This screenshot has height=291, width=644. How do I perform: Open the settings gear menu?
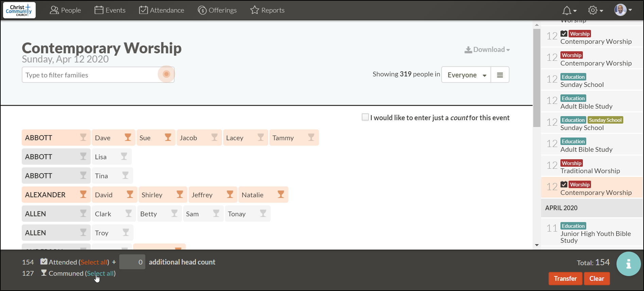tap(593, 11)
